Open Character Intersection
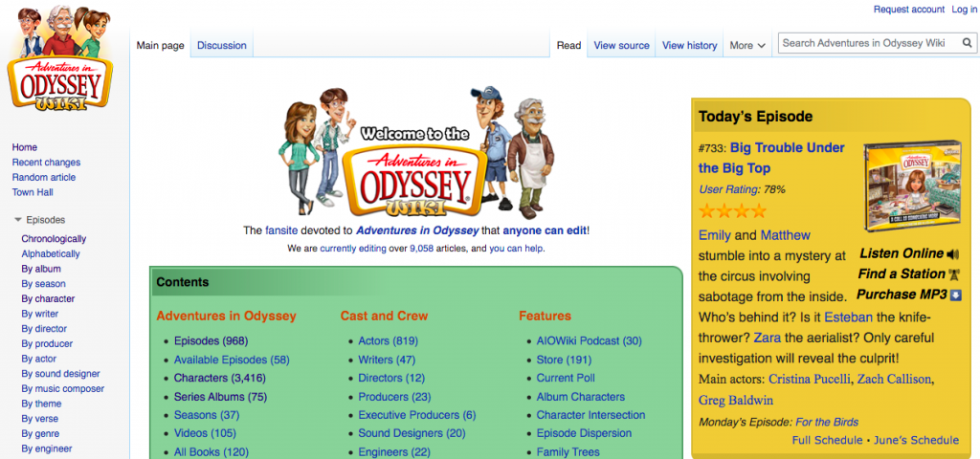The height and width of the screenshot is (459, 980). pos(590,415)
